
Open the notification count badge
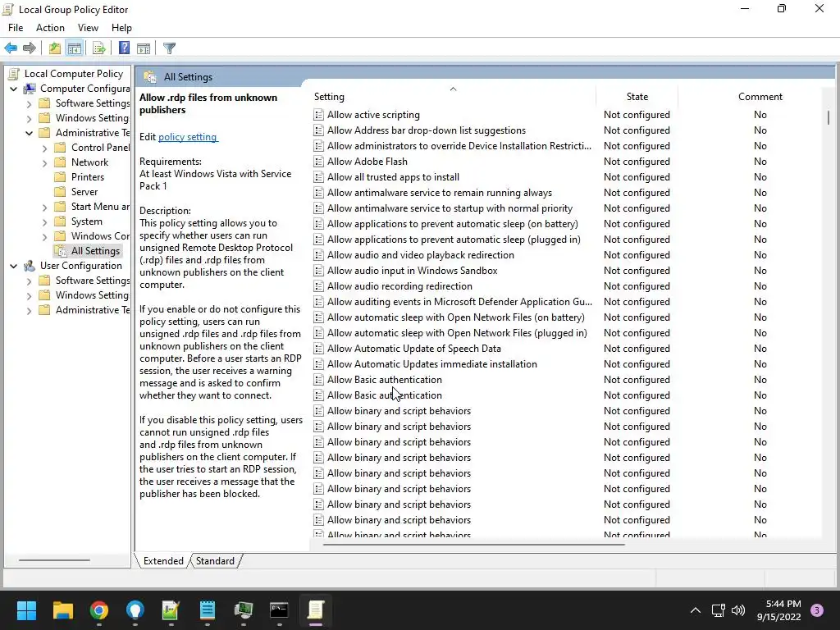click(817, 610)
